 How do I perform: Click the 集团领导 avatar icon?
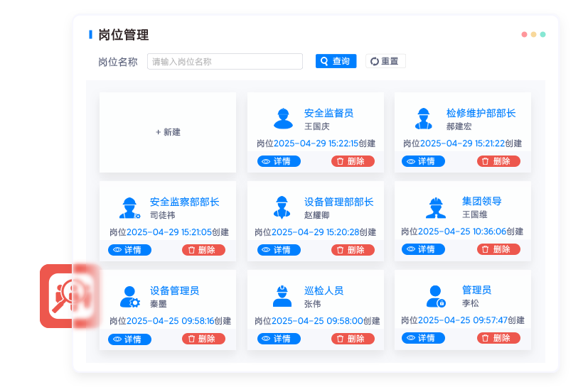pos(436,207)
